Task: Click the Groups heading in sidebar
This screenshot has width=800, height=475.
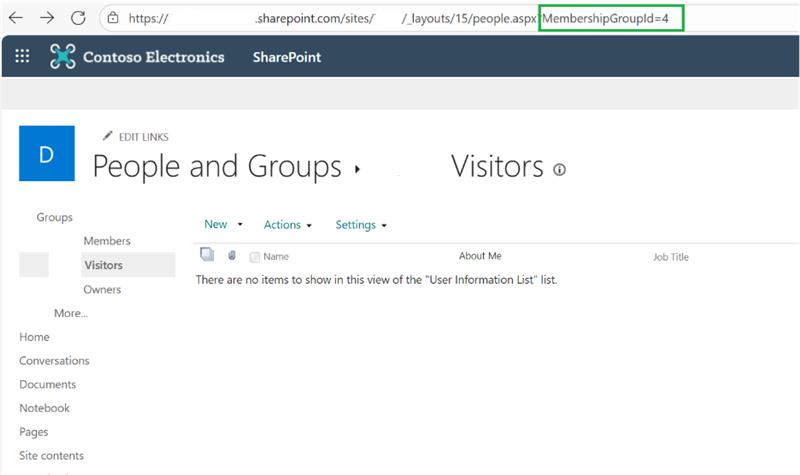Action: point(55,217)
